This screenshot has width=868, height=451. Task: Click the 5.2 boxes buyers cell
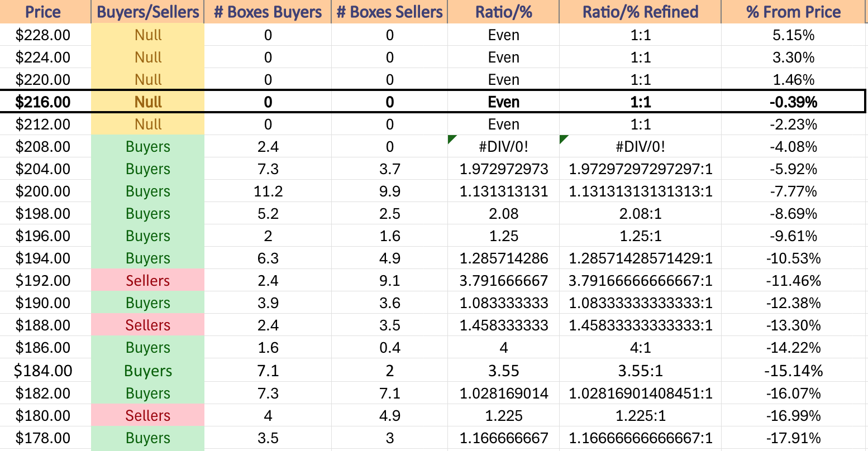pyautogui.click(x=268, y=214)
